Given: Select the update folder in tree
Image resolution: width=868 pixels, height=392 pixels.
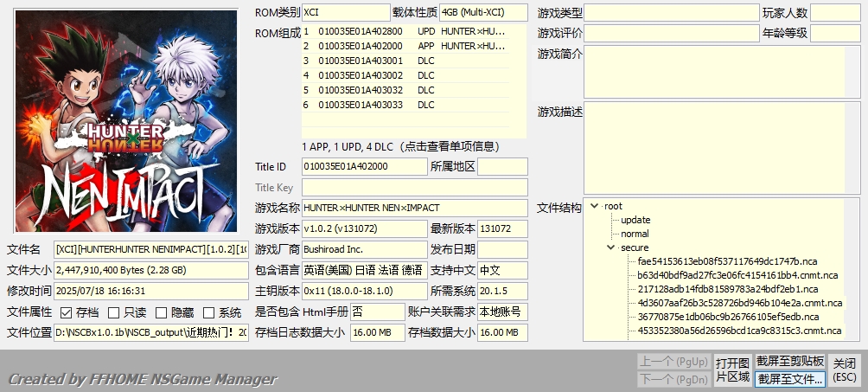Looking at the screenshot, I should [635, 220].
